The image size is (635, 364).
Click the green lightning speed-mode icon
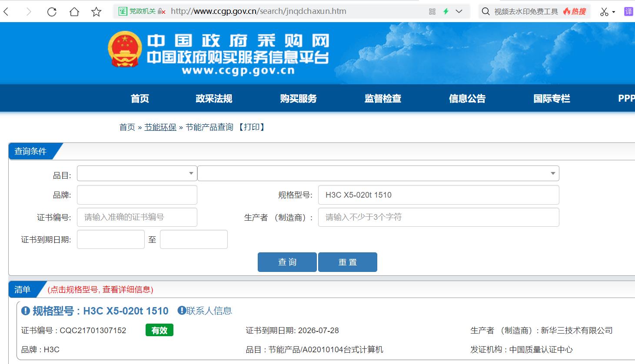click(x=445, y=12)
